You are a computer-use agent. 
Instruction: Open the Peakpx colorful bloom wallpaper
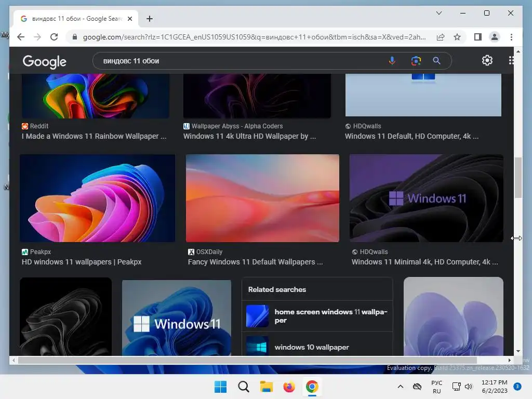point(97,198)
